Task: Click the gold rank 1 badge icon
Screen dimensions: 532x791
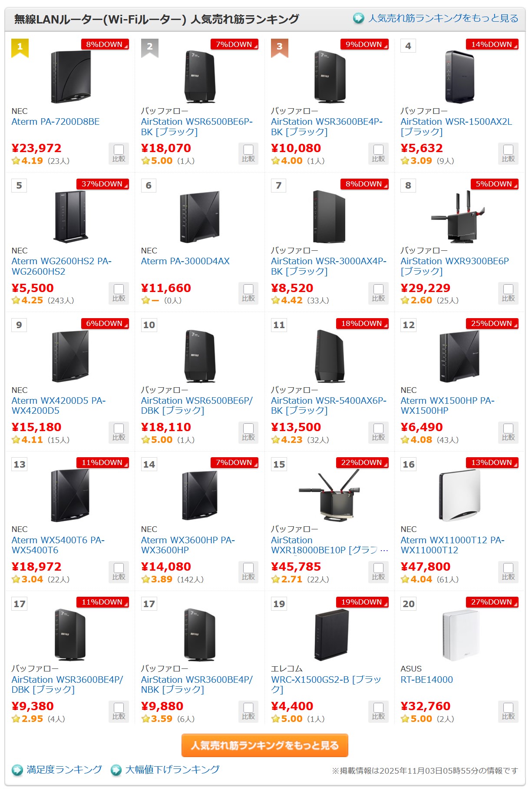Action: click(x=20, y=47)
